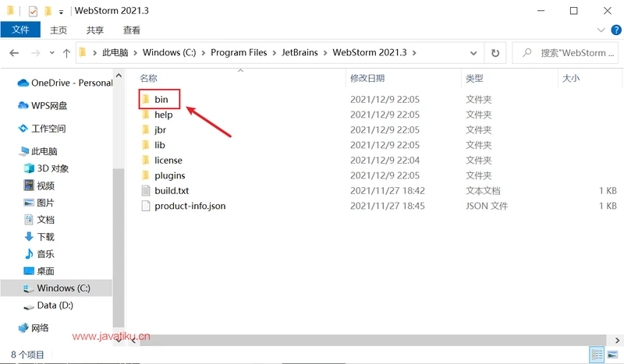
Task: Expand chevron after WebStorm 2021.3 breadcrumb
Action: coord(414,53)
